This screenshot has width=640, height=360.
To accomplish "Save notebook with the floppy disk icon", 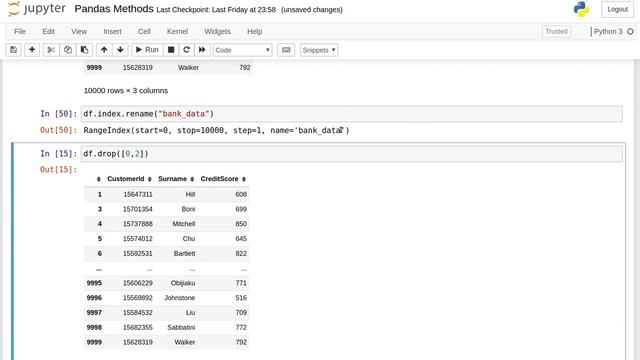I will coord(13,50).
